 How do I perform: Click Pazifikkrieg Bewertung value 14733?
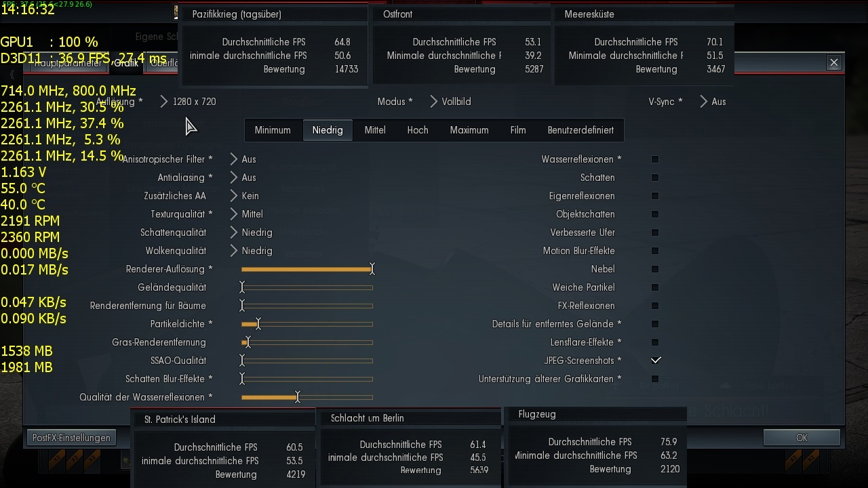pyautogui.click(x=346, y=69)
